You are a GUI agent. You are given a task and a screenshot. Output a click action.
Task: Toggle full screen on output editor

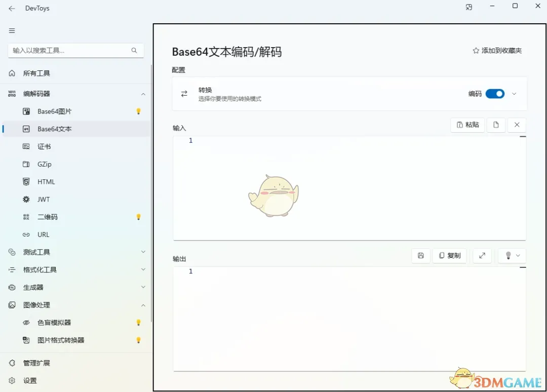click(x=482, y=256)
